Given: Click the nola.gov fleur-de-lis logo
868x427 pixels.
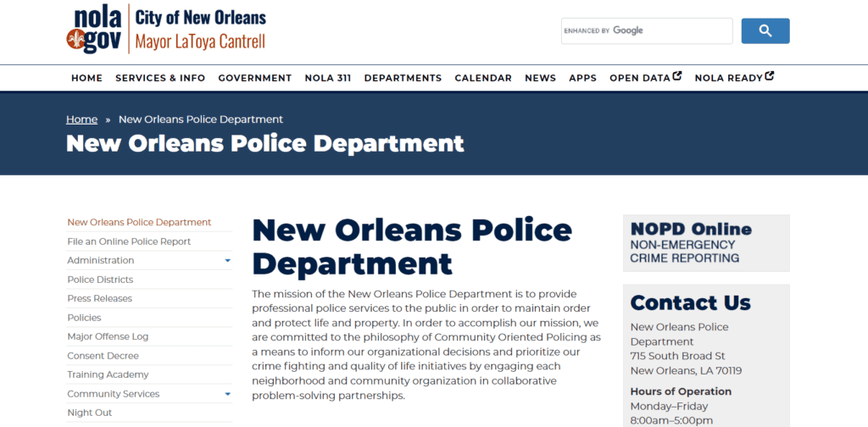Looking at the screenshot, I should tap(93, 30).
